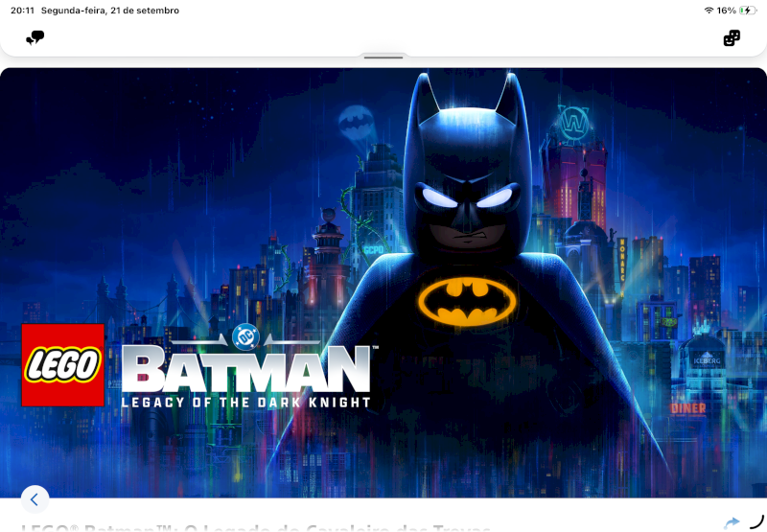Open the LEGO Batman hero banner image
Image resolution: width=767 pixels, height=532 pixels.
tap(383, 283)
